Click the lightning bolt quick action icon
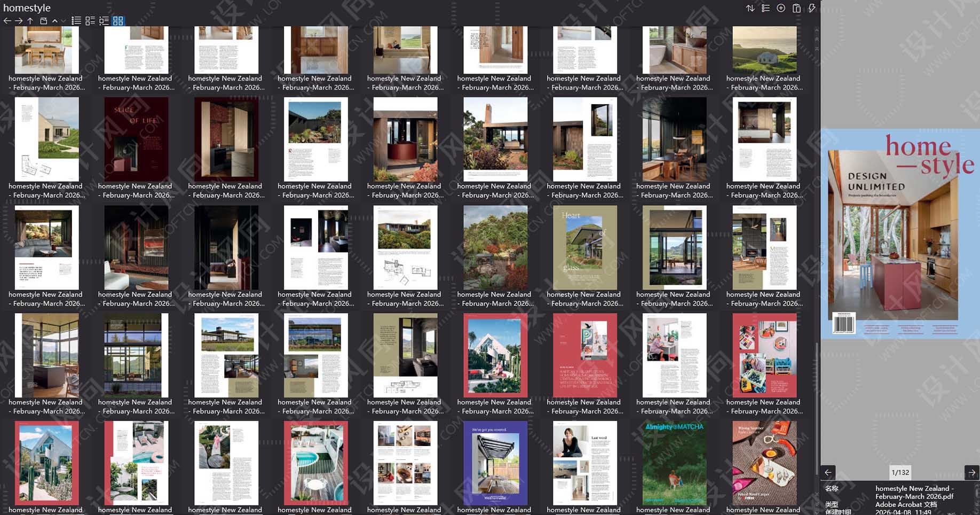The width and height of the screenshot is (980, 515). (812, 8)
